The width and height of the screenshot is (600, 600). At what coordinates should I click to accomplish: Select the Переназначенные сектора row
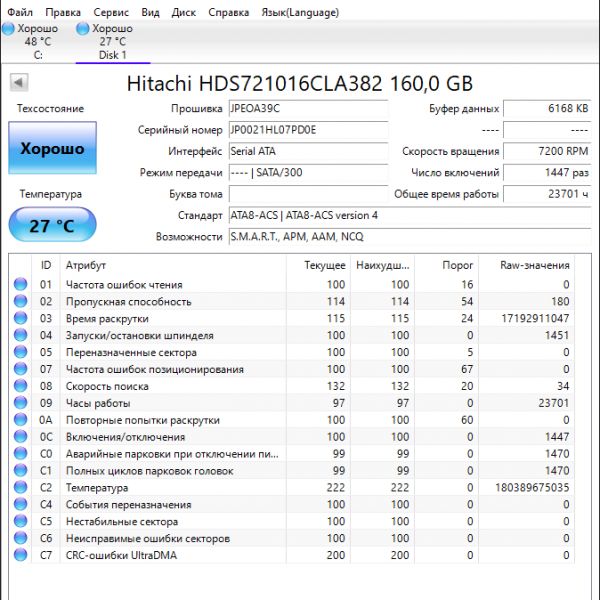pos(292,352)
